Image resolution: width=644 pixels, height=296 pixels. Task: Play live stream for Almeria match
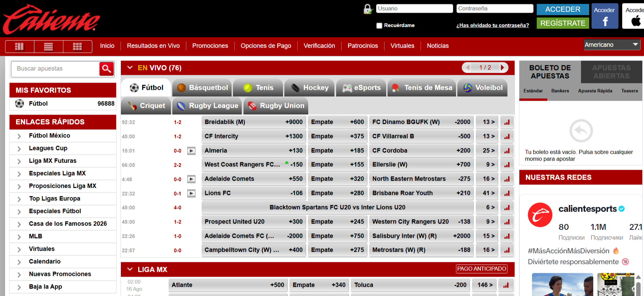(191, 151)
